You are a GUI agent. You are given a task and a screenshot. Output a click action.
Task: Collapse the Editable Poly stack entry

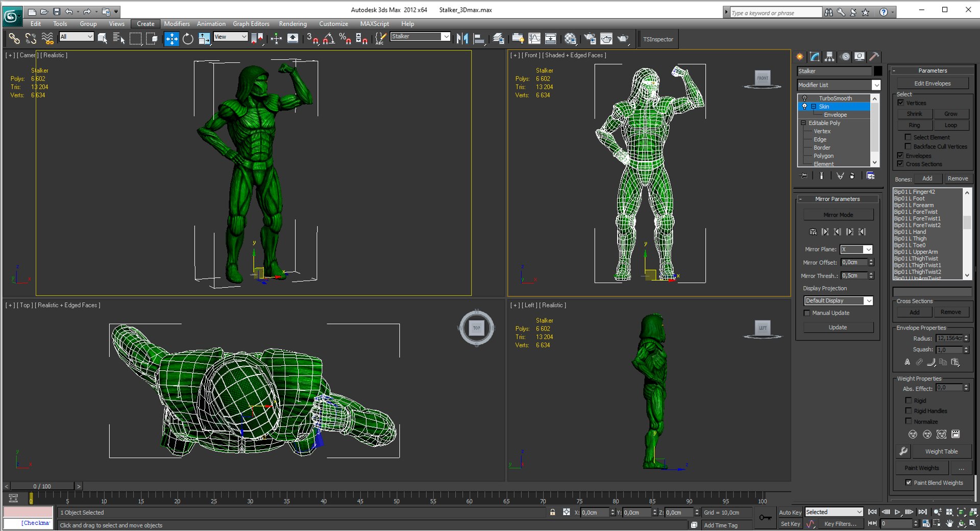pyautogui.click(x=803, y=123)
